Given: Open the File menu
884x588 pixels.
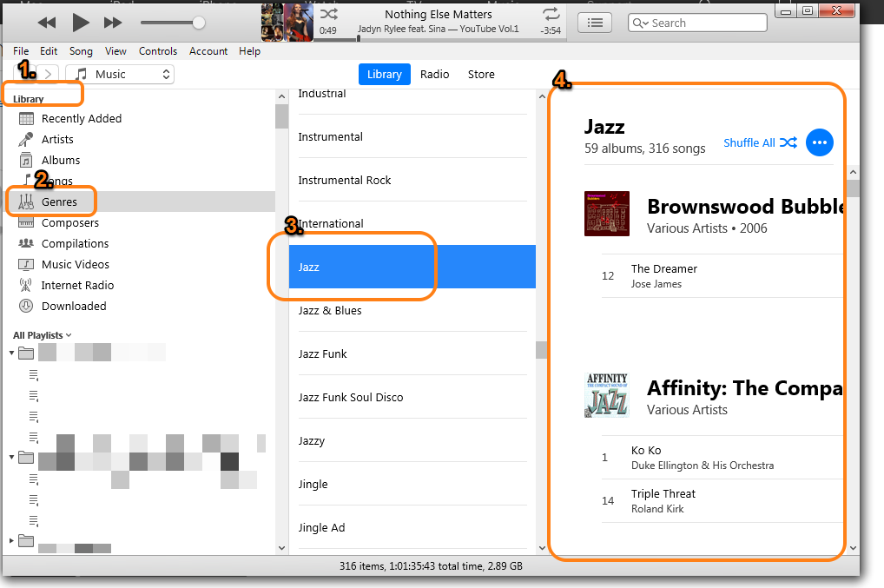Looking at the screenshot, I should tap(21, 50).
